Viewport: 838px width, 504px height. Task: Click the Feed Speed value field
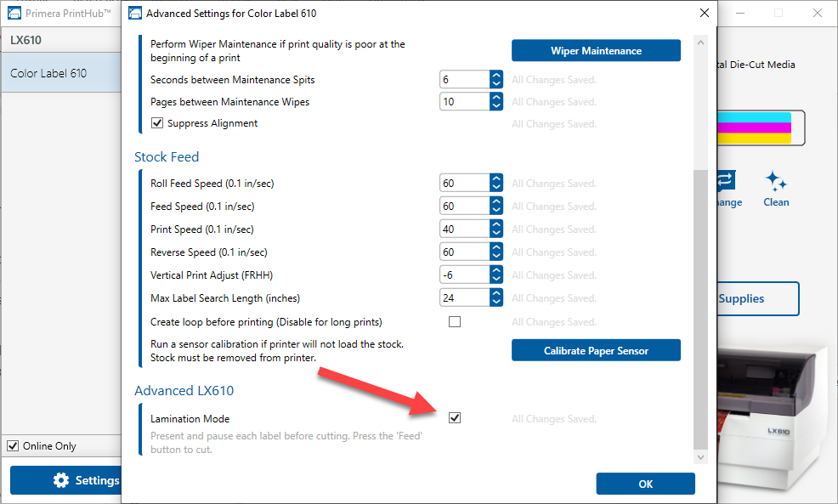465,207
